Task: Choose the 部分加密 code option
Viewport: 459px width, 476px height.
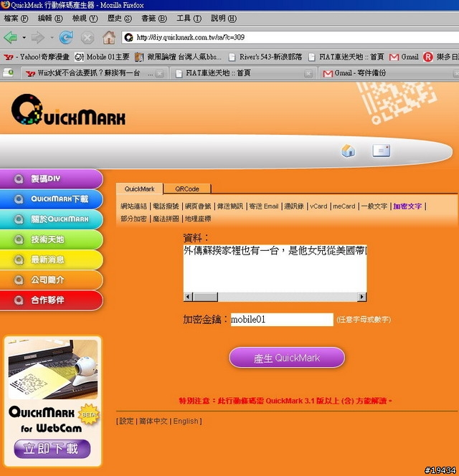Action: tap(133, 219)
